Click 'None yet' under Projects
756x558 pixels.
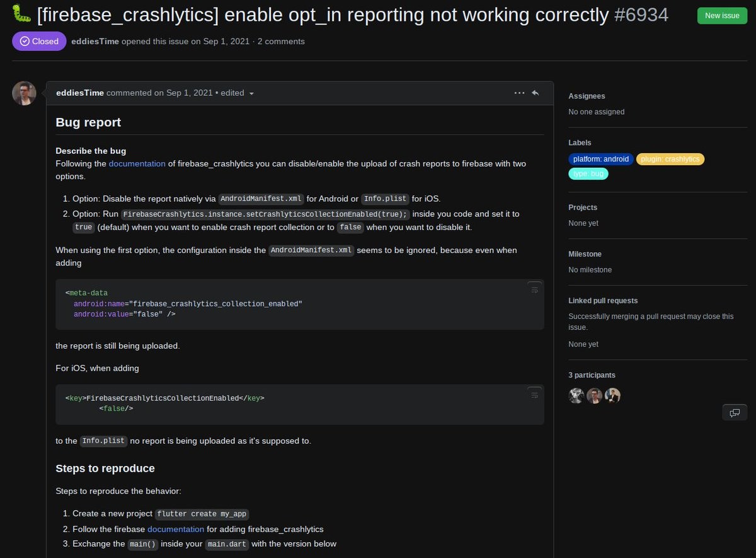pyautogui.click(x=583, y=223)
